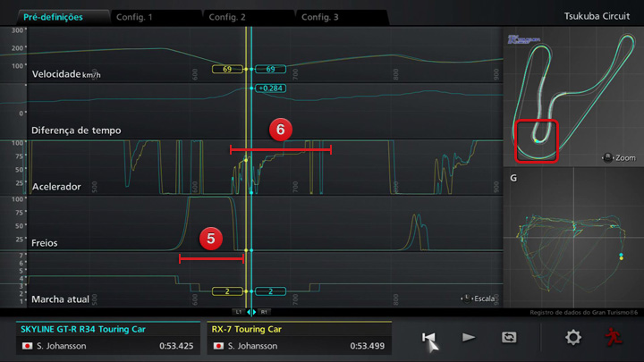Open the settings gear icon
The width and height of the screenshot is (644, 362).
(572, 337)
